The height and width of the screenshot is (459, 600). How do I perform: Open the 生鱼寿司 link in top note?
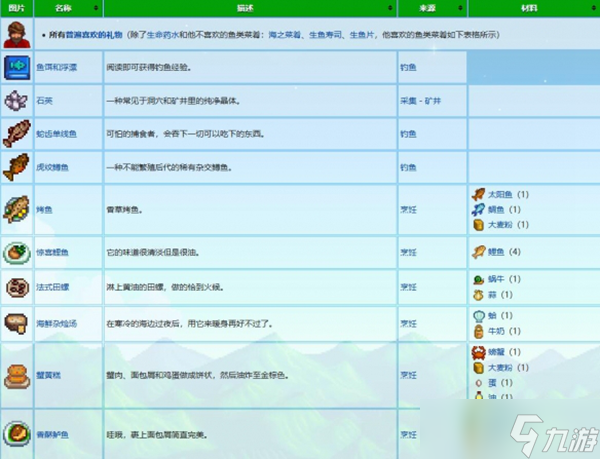pyautogui.click(x=325, y=35)
